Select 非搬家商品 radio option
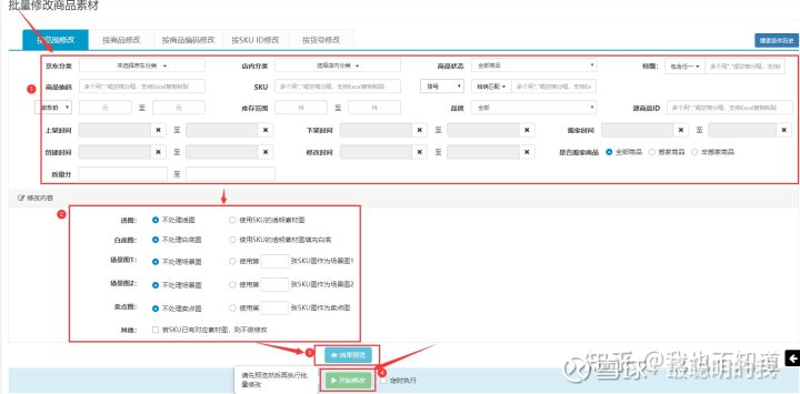The image size is (800, 394). (x=694, y=152)
